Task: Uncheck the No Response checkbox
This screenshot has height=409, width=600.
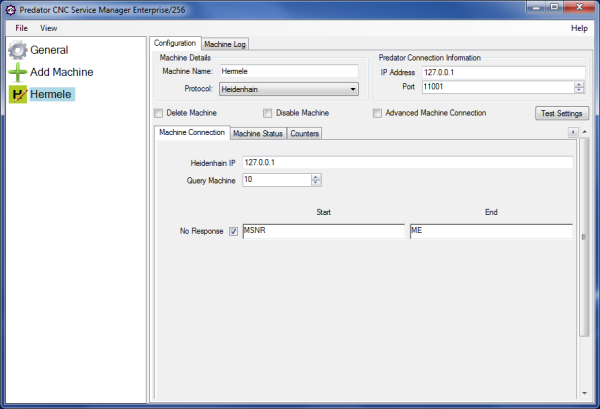Action: (x=233, y=231)
